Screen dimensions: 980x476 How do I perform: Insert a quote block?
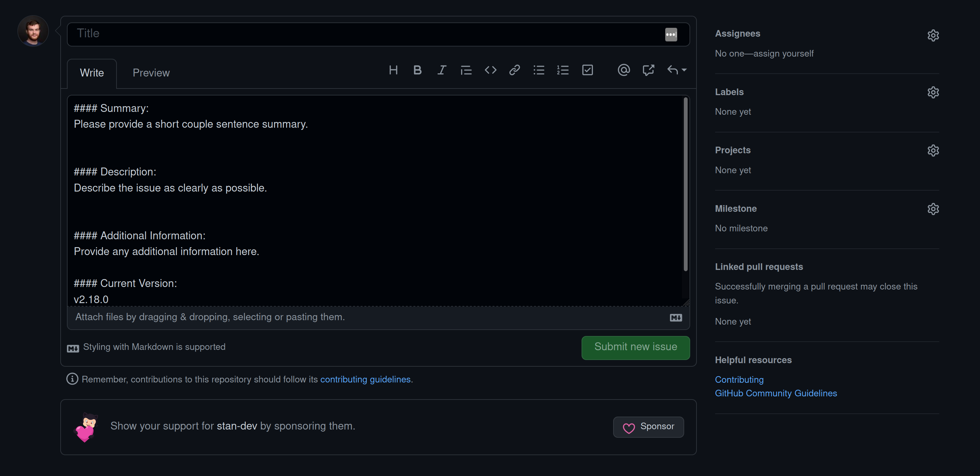(466, 70)
